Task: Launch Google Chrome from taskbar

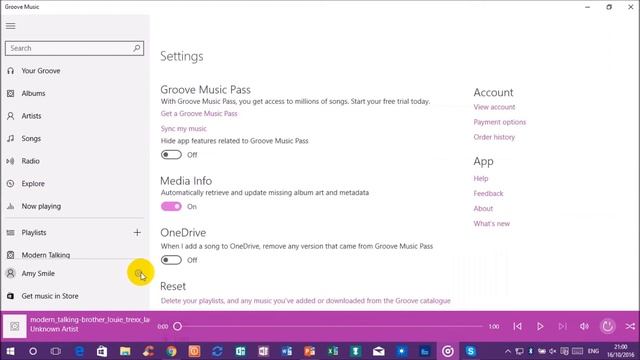Action: pos(171,351)
